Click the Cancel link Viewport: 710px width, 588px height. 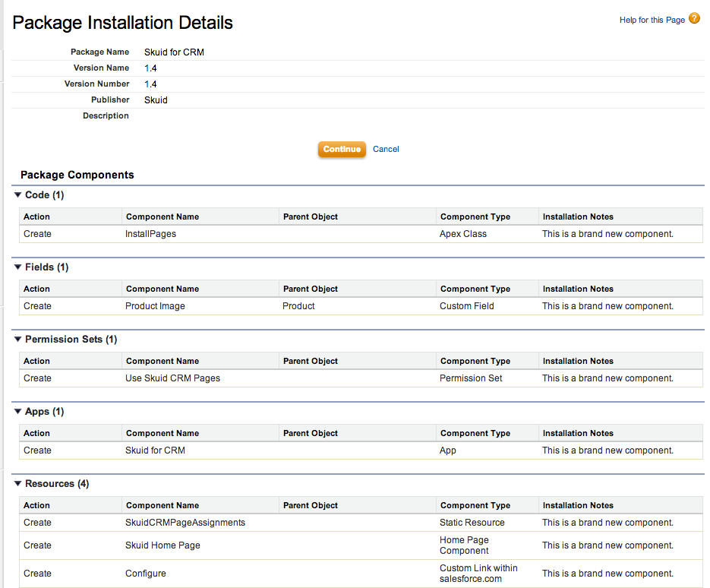386,150
